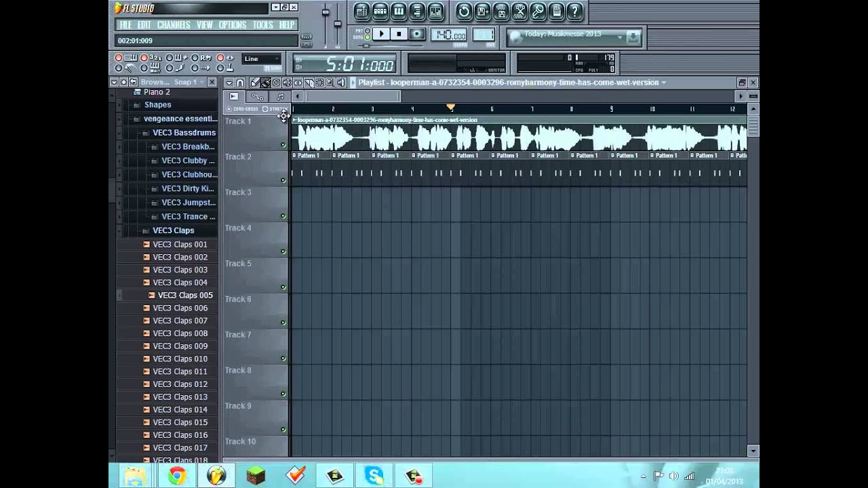Open the project info document icon
The image size is (868, 488).
coord(556,12)
